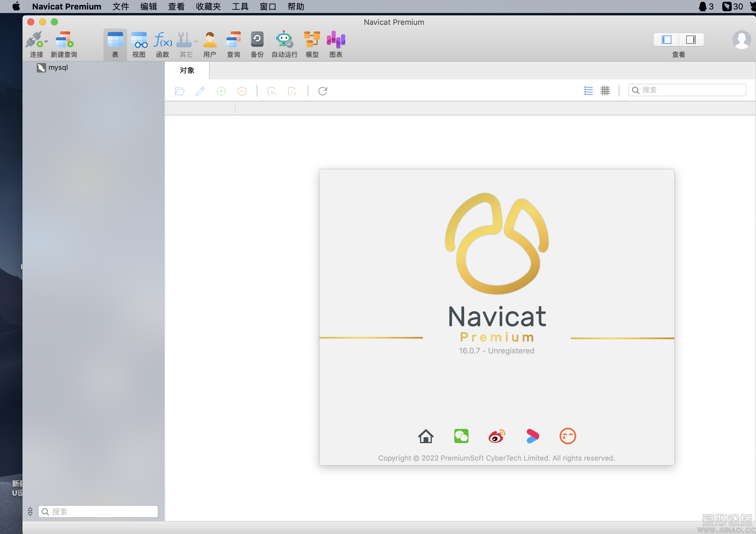
Task: Click the user account avatar
Action: 742,40
